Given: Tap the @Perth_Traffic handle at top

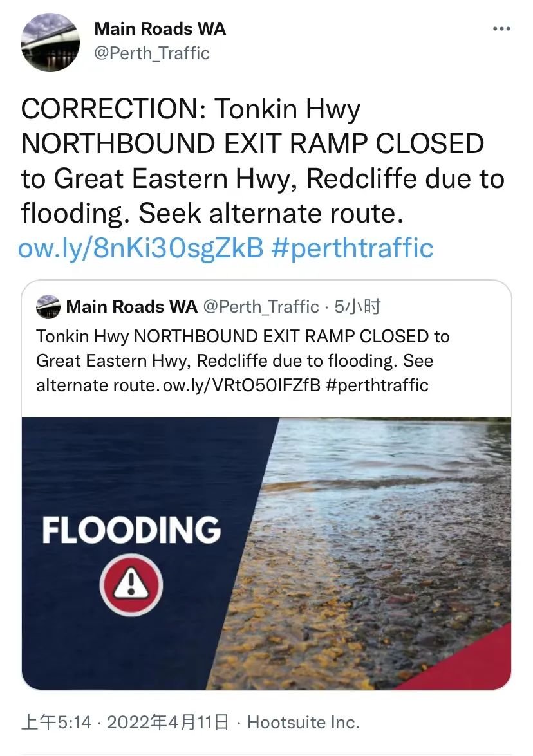Looking at the screenshot, I should pyautogui.click(x=152, y=53).
